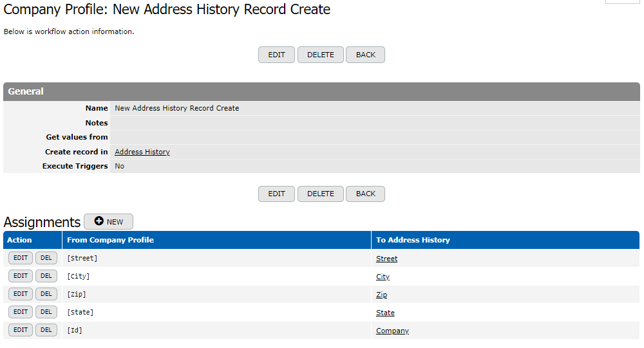This screenshot has height=348, width=644.
Task: Open the State field link
Action: (x=385, y=313)
